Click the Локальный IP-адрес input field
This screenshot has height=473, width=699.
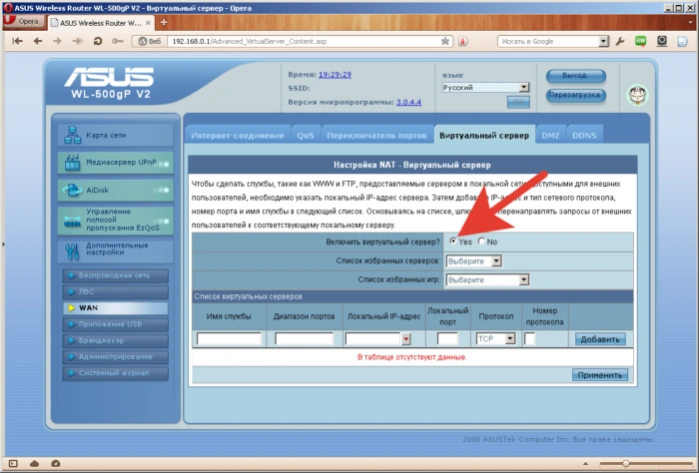(x=373, y=339)
